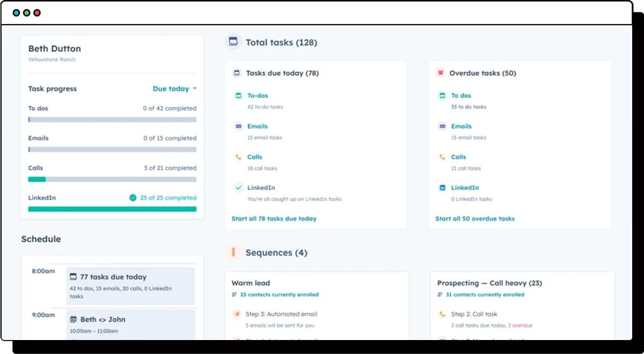Click the Overdue tasks alarm icon
Viewport: 644px width, 354px height.
[441, 73]
